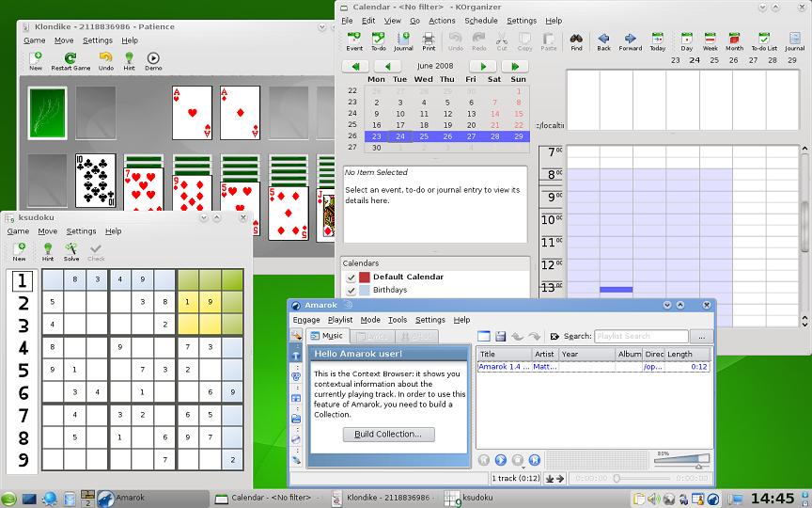Screen dimensions: 812x508
Task: Open the Actions menu in KOrganizer
Action: coord(442,21)
